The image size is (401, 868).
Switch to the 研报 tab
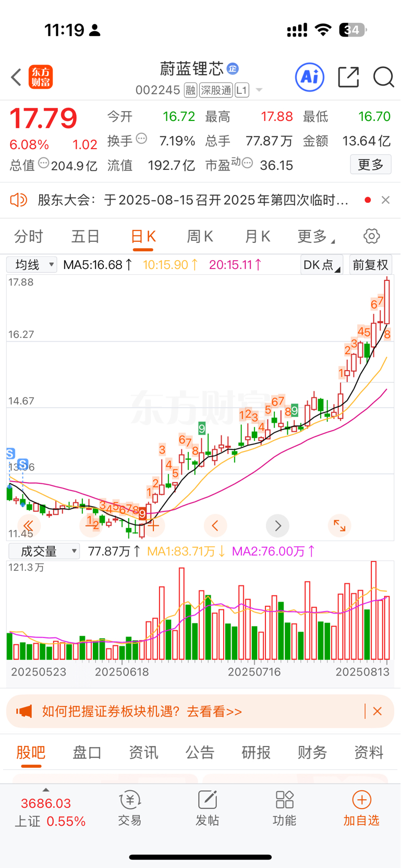(256, 752)
